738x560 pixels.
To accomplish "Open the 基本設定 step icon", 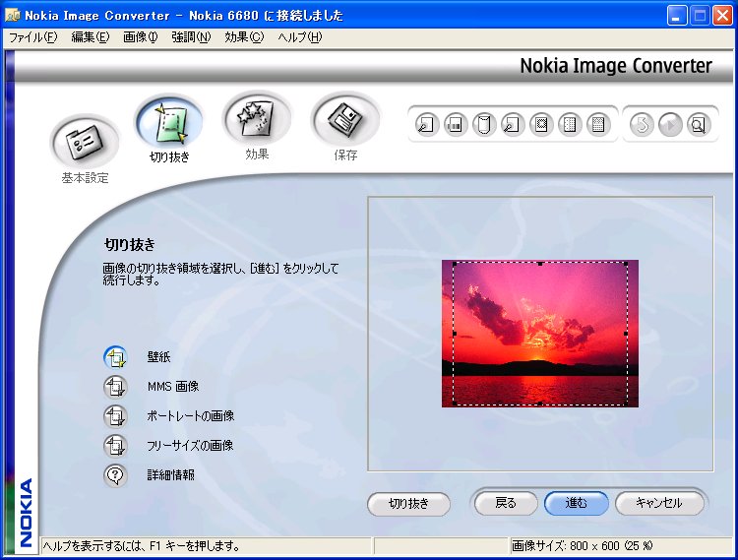I will tap(85, 142).
